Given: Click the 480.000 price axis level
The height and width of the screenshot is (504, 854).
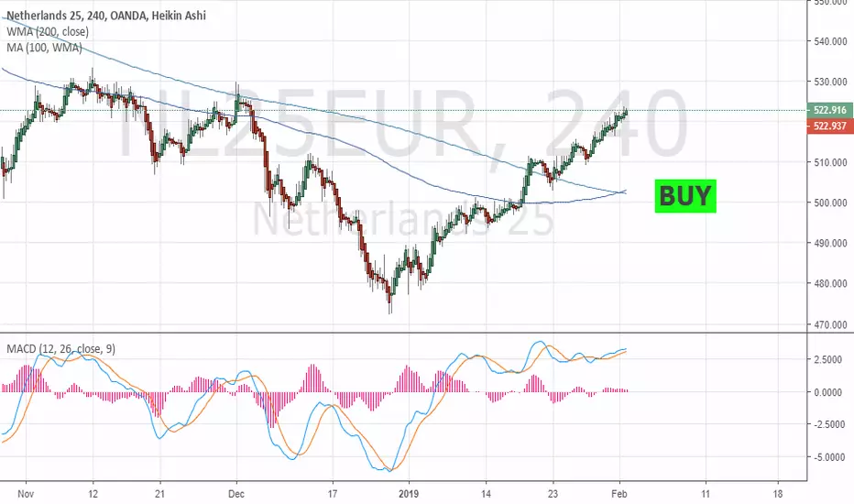Looking at the screenshot, I should 830,283.
